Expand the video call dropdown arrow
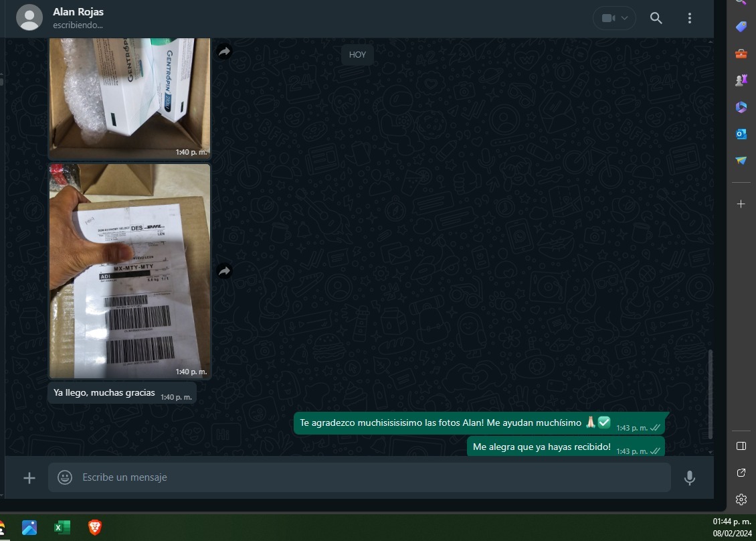This screenshot has width=756, height=541. click(626, 18)
